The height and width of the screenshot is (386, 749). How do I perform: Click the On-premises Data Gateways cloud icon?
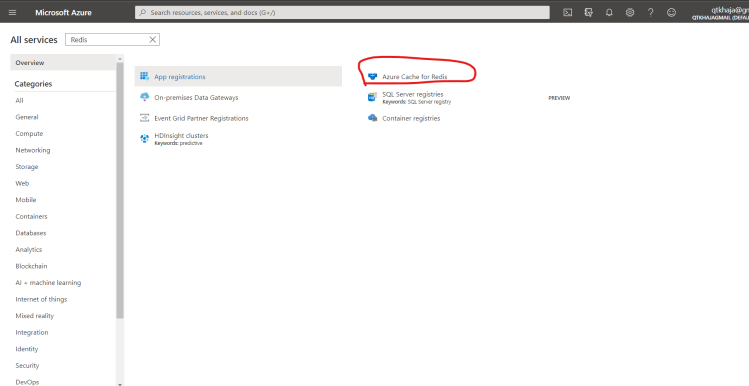pyautogui.click(x=144, y=97)
